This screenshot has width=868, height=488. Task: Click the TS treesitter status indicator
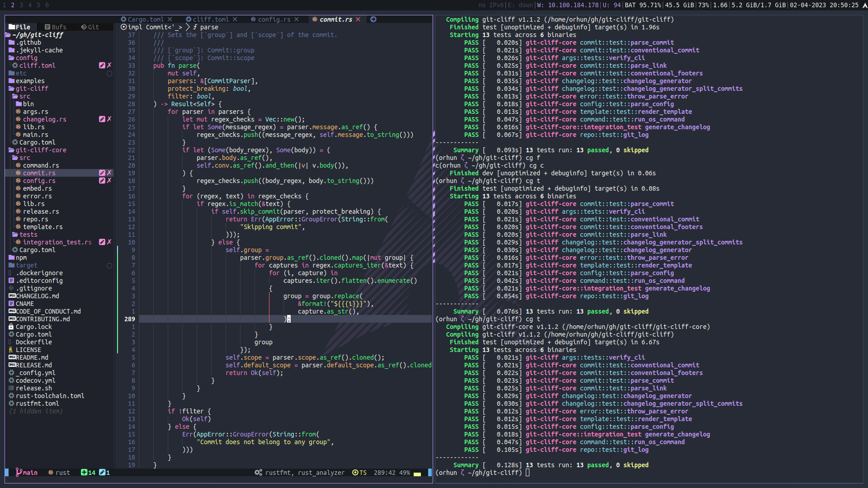coord(359,473)
